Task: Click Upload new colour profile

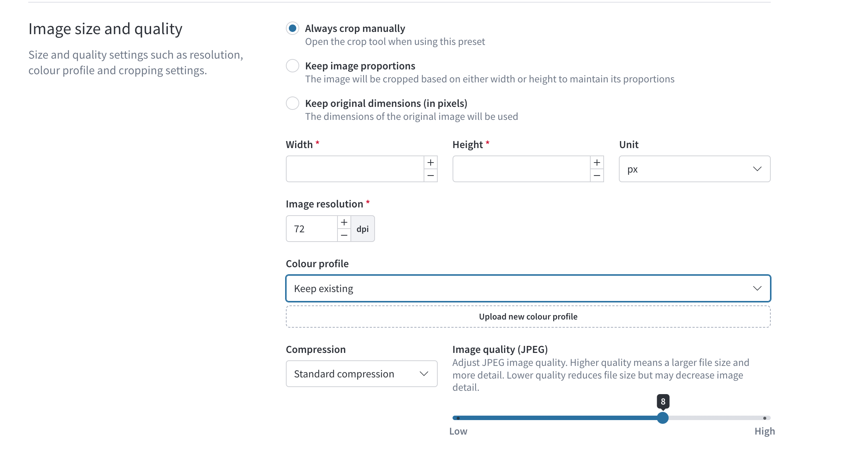Action: coord(528,317)
